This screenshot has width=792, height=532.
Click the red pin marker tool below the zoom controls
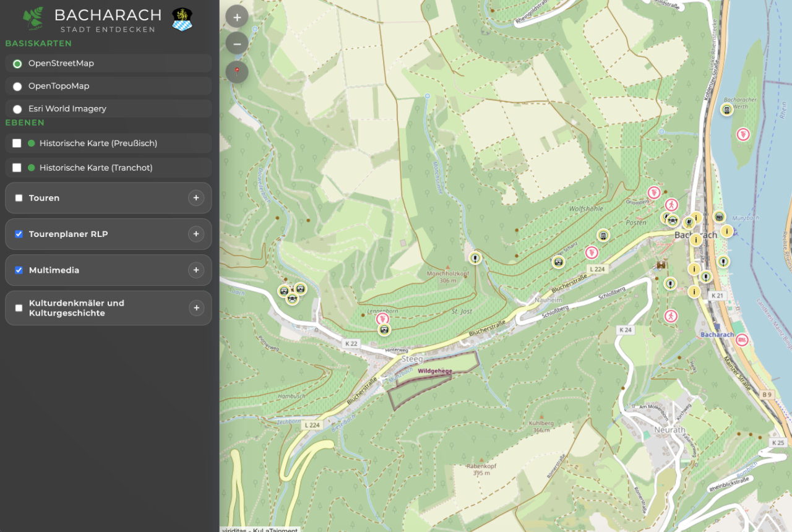(237, 72)
